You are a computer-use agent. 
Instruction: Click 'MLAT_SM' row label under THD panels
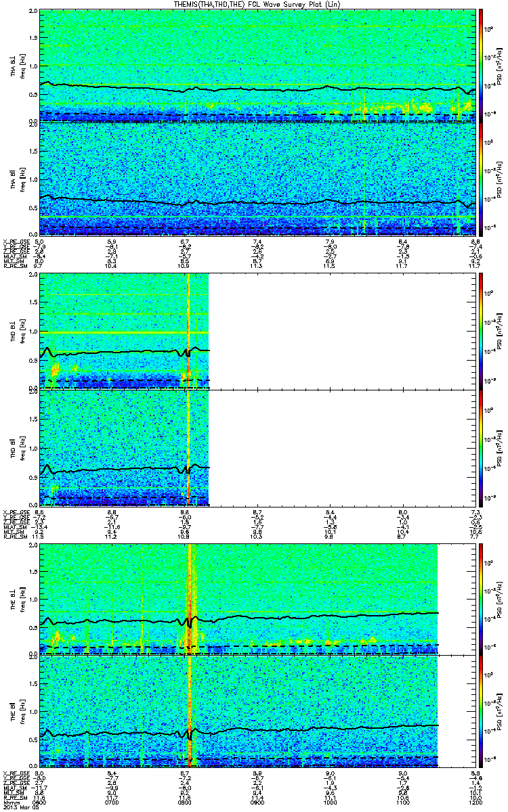[x=14, y=526]
